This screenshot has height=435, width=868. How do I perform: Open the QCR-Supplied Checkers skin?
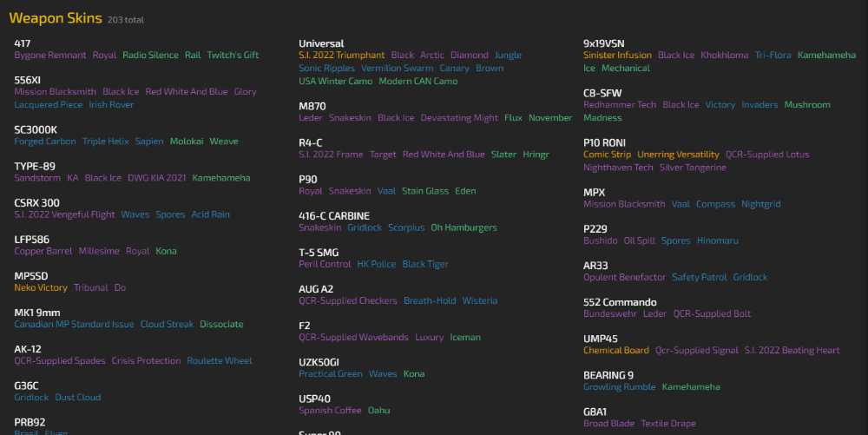348,301
